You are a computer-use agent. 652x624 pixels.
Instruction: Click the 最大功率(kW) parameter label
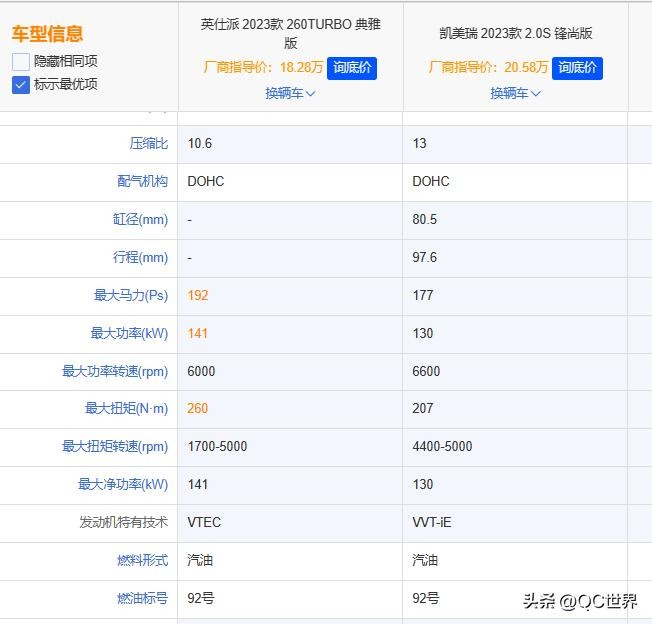[x=129, y=334]
